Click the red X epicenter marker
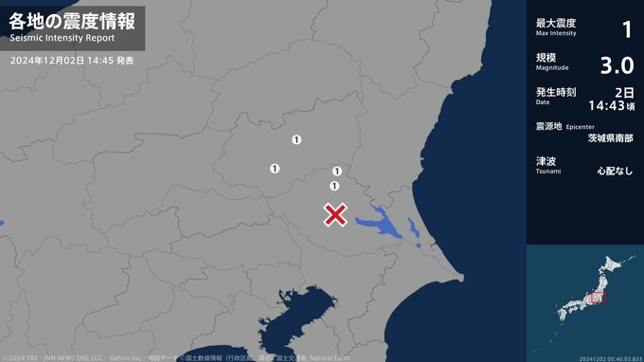 (x=335, y=215)
